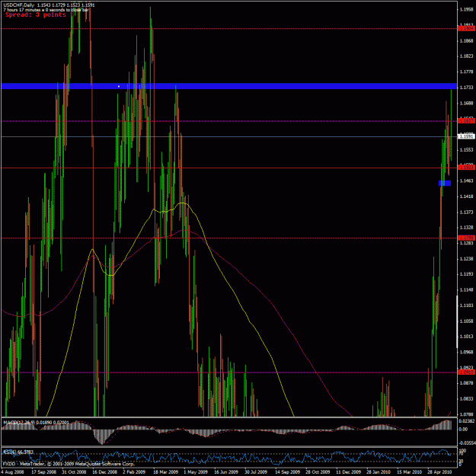The image size is (476, 476).
Task: Click the red 1.1637 price level tag
Action: 465,121
